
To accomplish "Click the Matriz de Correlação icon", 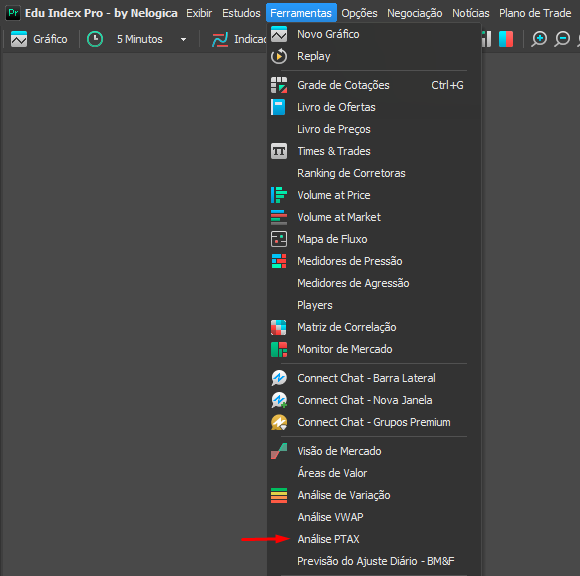I will (279, 327).
